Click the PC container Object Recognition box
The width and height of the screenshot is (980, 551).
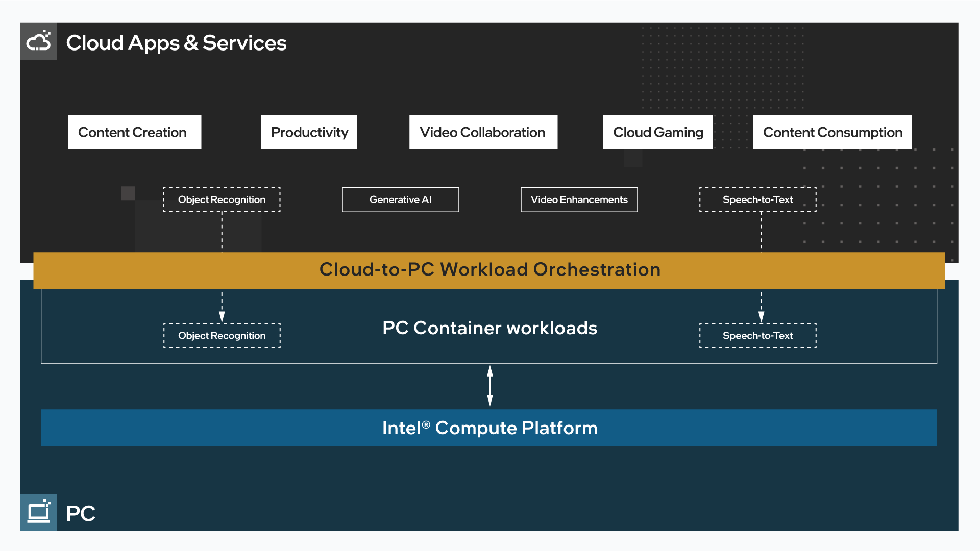[x=222, y=336]
